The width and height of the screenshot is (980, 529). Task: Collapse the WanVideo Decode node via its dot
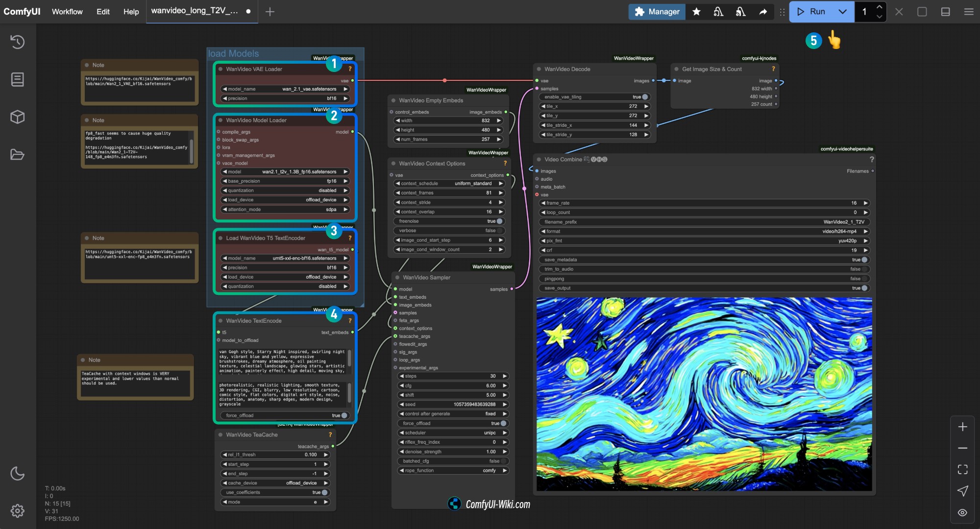pyautogui.click(x=539, y=69)
